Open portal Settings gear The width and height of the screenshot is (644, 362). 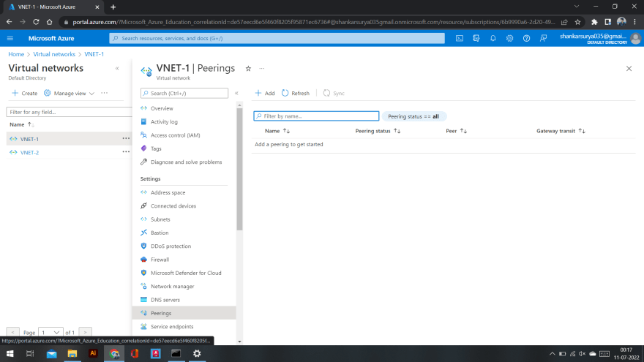point(509,38)
